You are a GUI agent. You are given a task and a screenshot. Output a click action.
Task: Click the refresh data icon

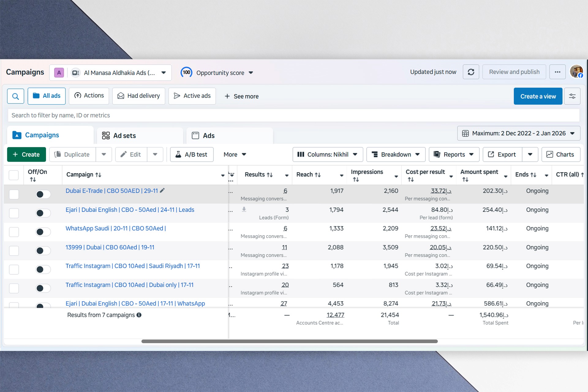(471, 72)
